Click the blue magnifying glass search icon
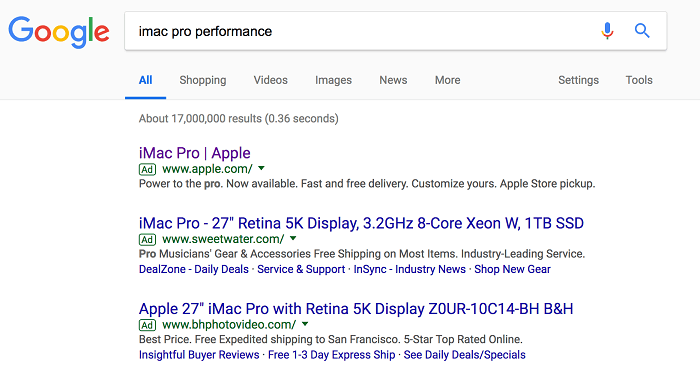This screenshot has width=700, height=368. click(x=642, y=31)
